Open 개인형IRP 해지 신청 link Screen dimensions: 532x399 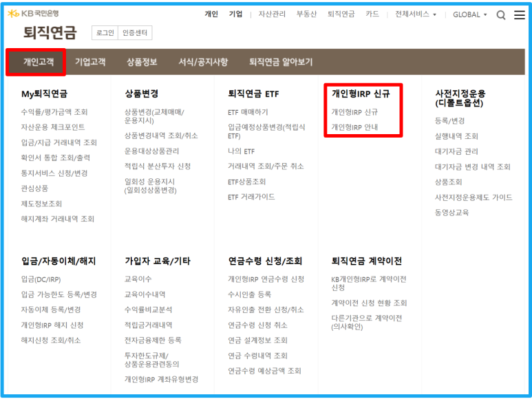(x=52, y=325)
